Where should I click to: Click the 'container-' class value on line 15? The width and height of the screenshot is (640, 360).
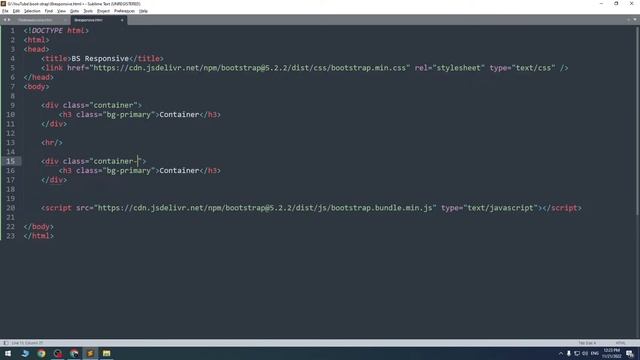point(116,161)
